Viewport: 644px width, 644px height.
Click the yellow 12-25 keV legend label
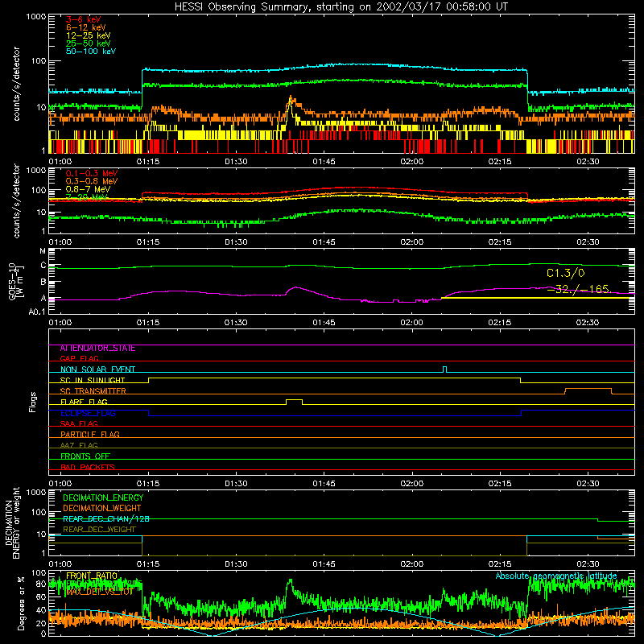(x=89, y=35)
